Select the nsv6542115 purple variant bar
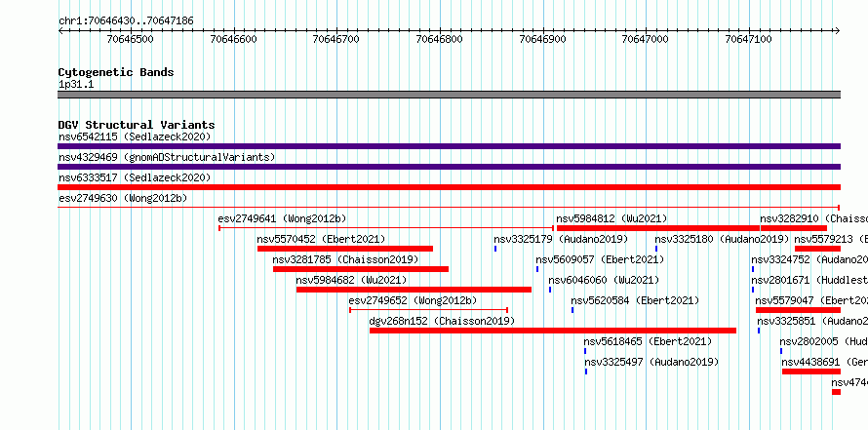Viewport: 868px width, 430px height. pos(449,146)
